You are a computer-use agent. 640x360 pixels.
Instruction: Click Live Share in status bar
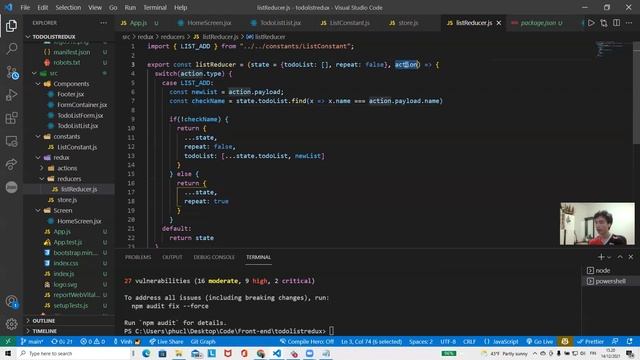(x=166, y=342)
